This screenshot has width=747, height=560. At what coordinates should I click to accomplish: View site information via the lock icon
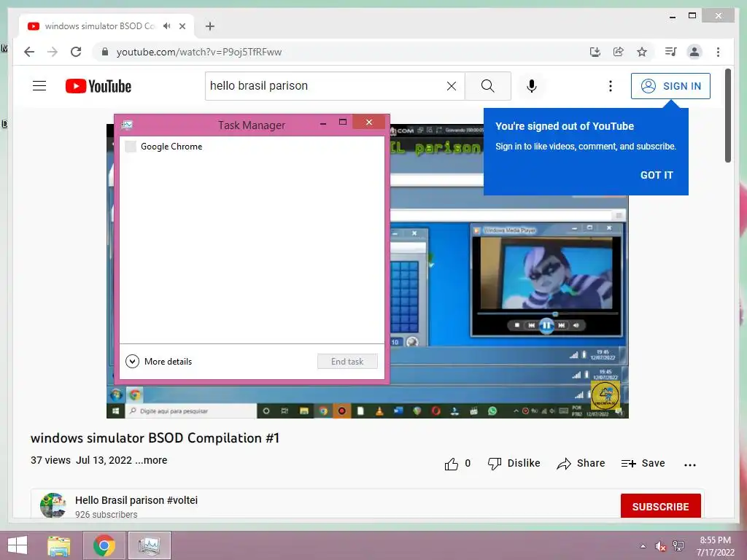tap(105, 52)
